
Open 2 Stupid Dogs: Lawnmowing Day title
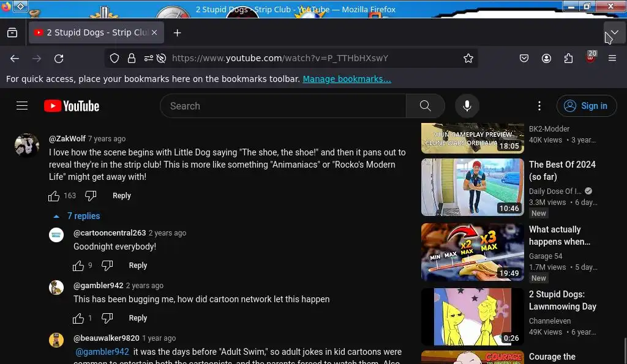pos(563,300)
